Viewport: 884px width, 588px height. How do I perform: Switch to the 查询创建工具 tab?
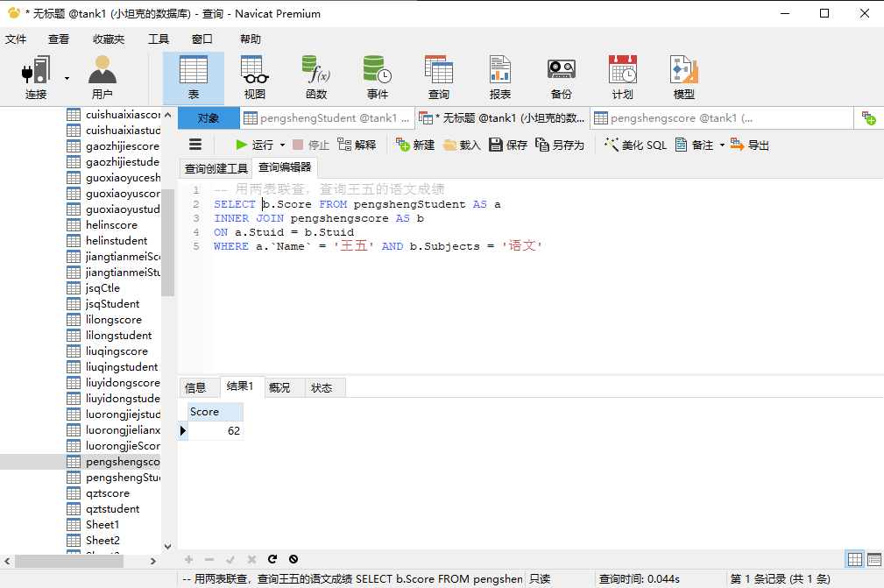click(216, 168)
